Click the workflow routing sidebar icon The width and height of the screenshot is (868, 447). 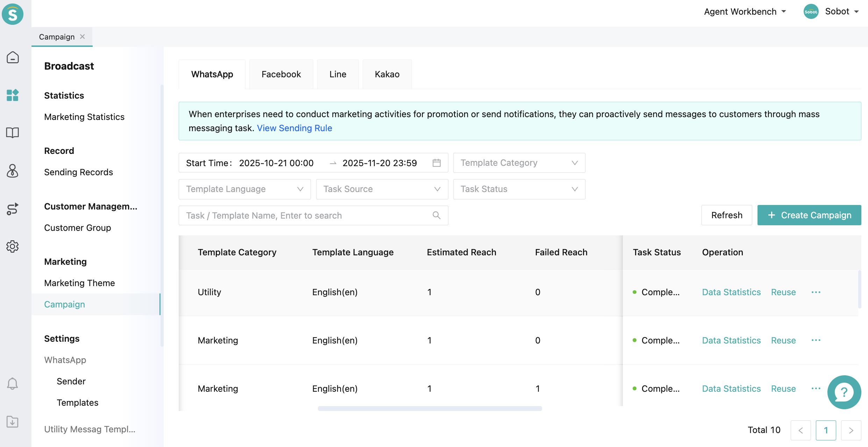[x=13, y=209]
